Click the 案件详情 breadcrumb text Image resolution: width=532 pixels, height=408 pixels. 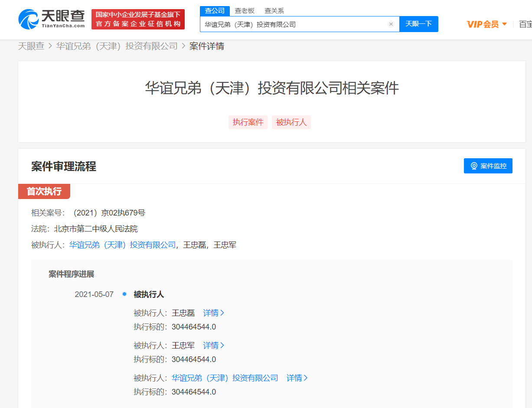[x=207, y=46]
